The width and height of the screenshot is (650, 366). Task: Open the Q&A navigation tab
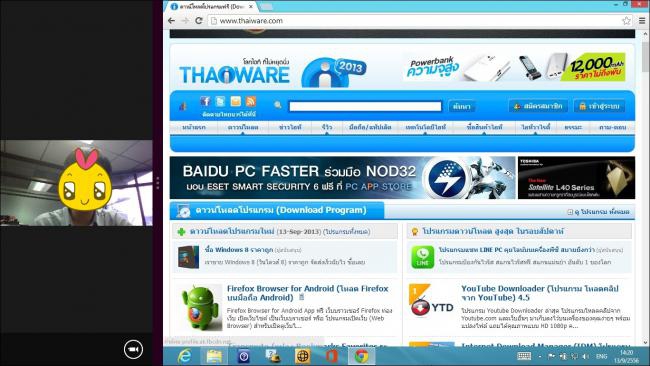[612, 127]
